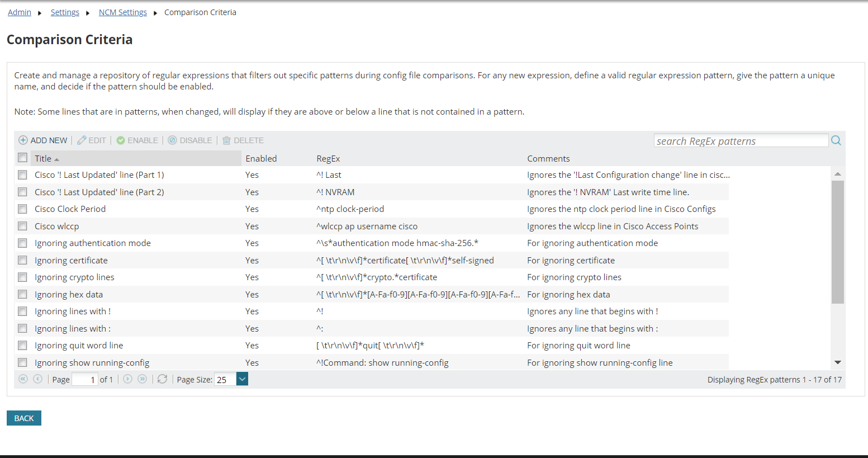Click the Add New toolbar icon
Viewport: 868px width, 458px height.
pyautogui.click(x=23, y=140)
